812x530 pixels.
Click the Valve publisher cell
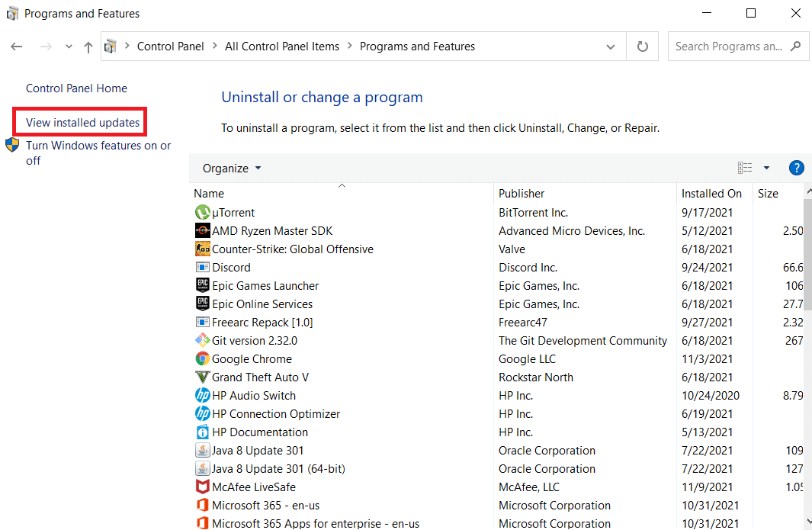[512, 249]
